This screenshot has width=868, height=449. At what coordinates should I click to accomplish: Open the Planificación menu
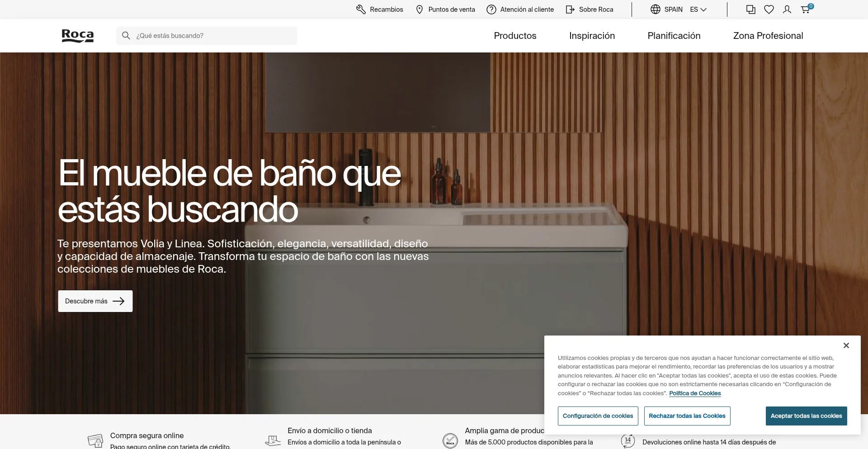[x=674, y=36]
